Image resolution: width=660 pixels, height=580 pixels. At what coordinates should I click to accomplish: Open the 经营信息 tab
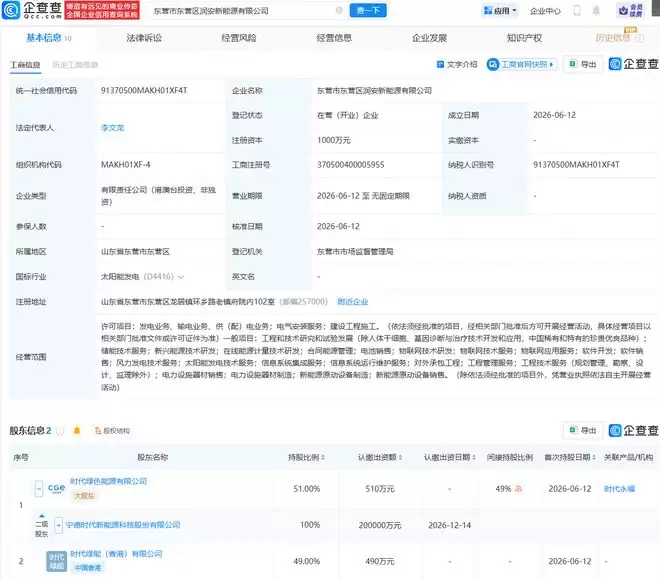coord(334,38)
